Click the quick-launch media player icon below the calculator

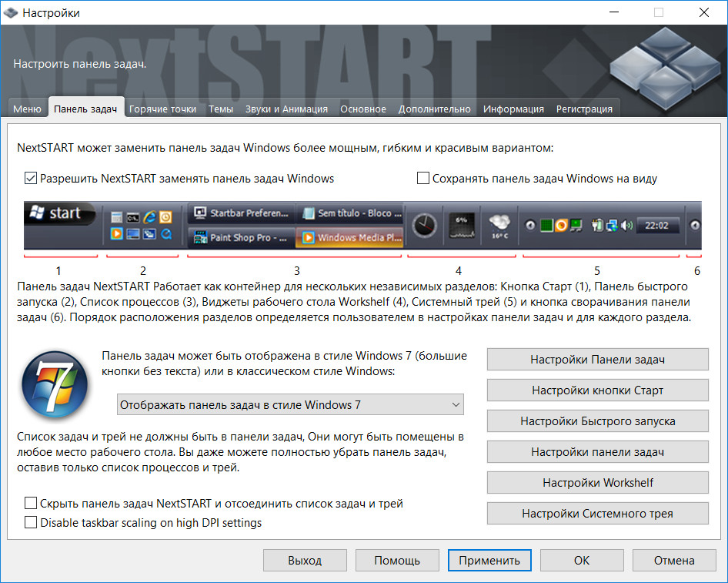(x=116, y=233)
